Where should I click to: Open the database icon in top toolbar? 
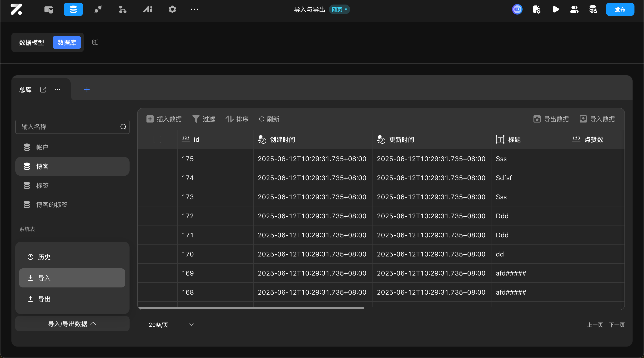[x=73, y=10]
